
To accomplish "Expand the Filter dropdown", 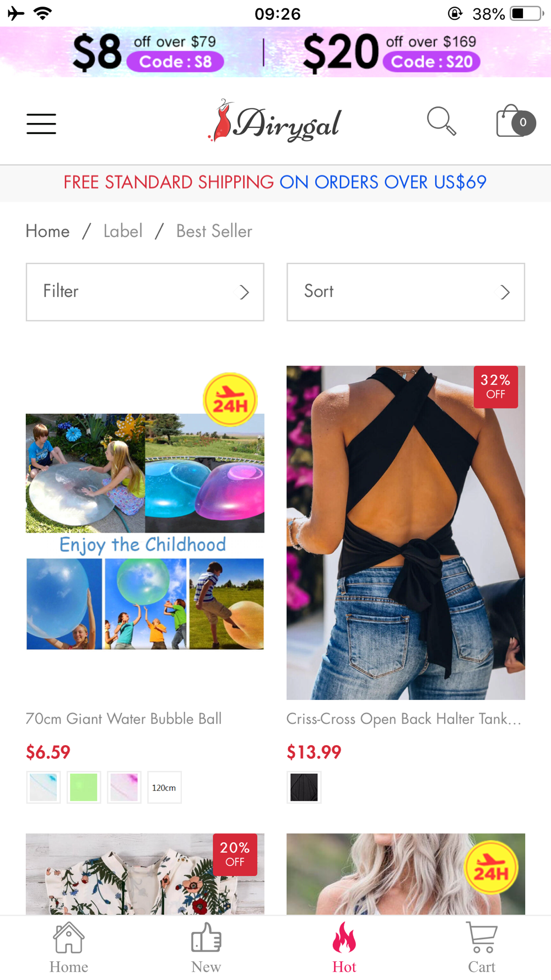I will [145, 292].
